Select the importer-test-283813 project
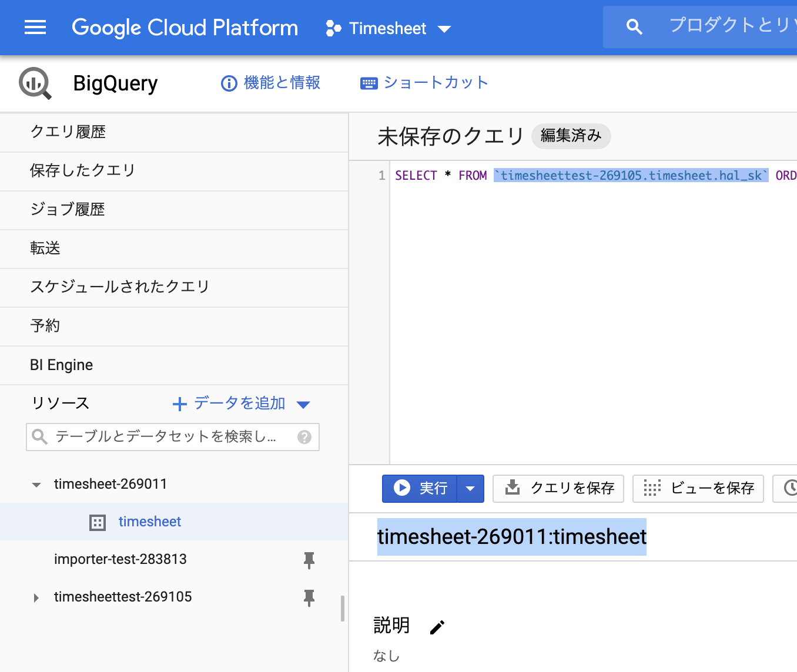 (174, 559)
